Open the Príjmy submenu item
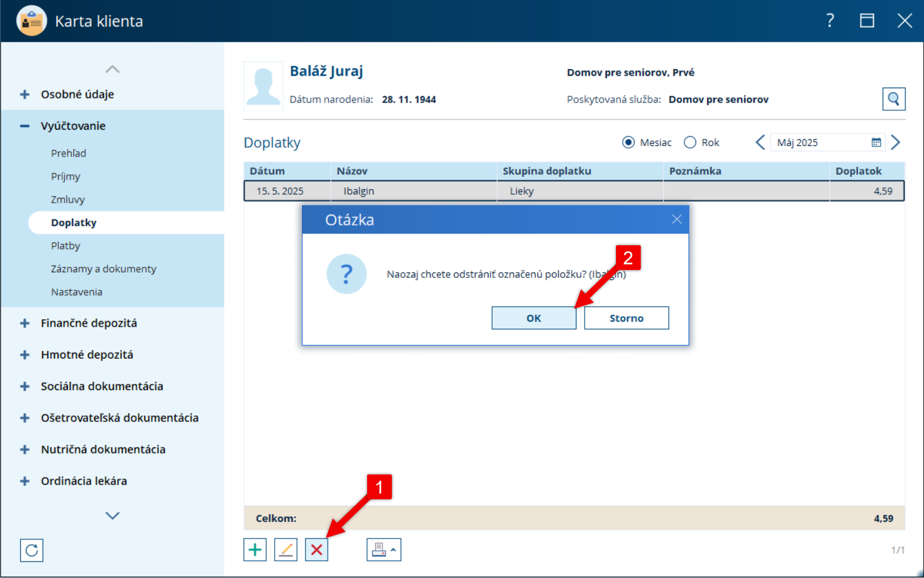The width and height of the screenshot is (924, 578). pos(65,176)
